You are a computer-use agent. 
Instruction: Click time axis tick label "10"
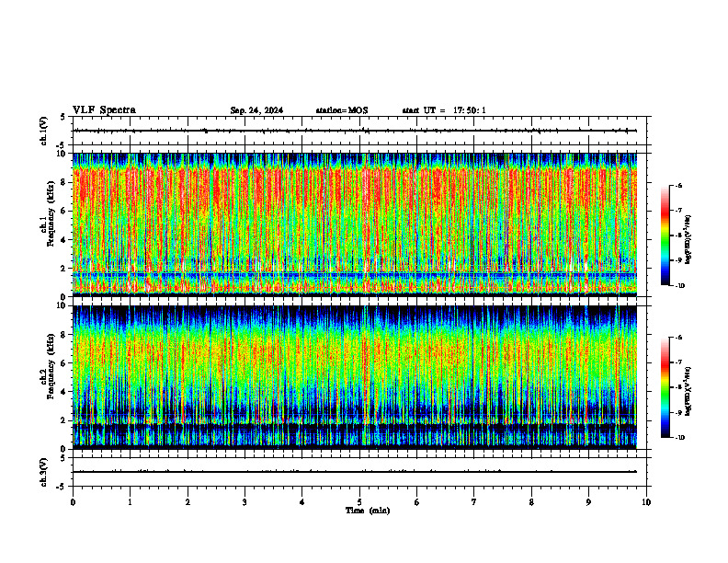pyautogui.click(x=646, y=502)
